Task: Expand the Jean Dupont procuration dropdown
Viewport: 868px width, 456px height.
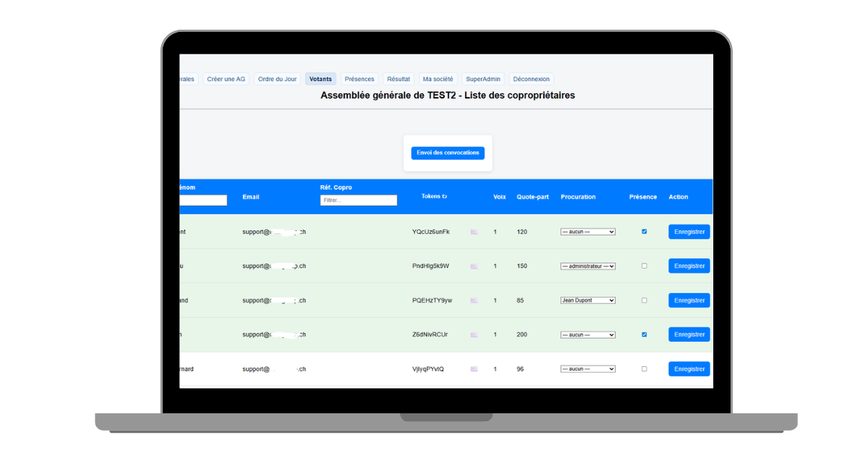Action: pos(588,300)
